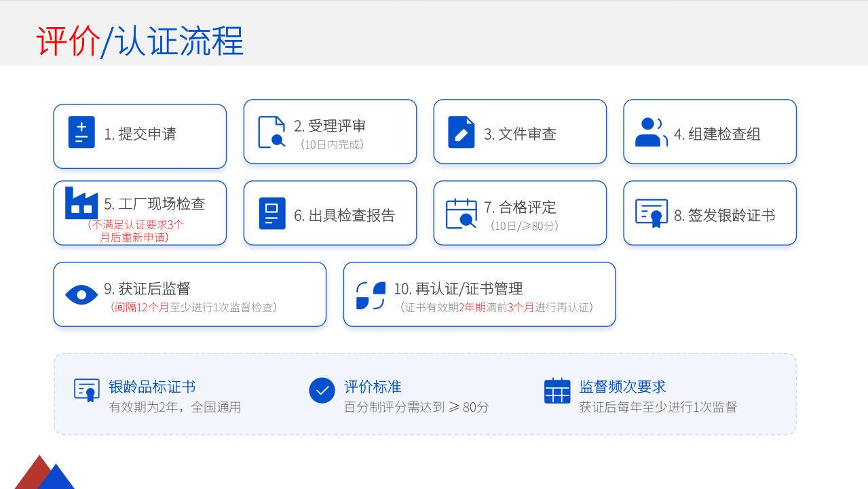Click the report icon beside 出具检查报告
868x489 pixels.
coord(272,214)
